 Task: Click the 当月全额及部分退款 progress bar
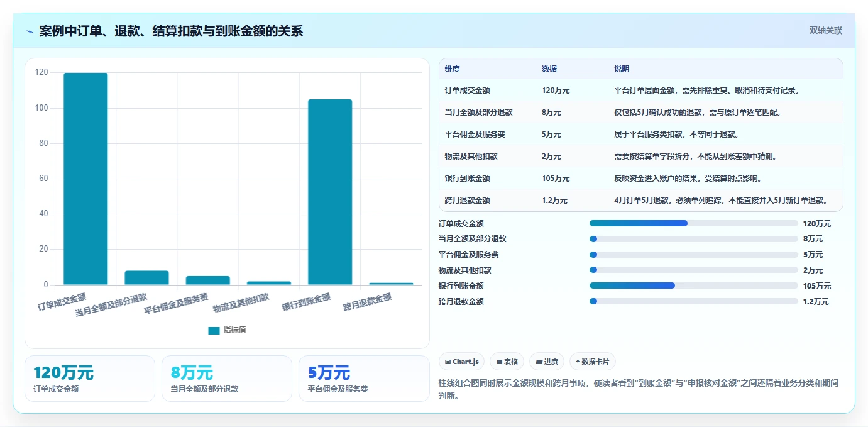694,239
